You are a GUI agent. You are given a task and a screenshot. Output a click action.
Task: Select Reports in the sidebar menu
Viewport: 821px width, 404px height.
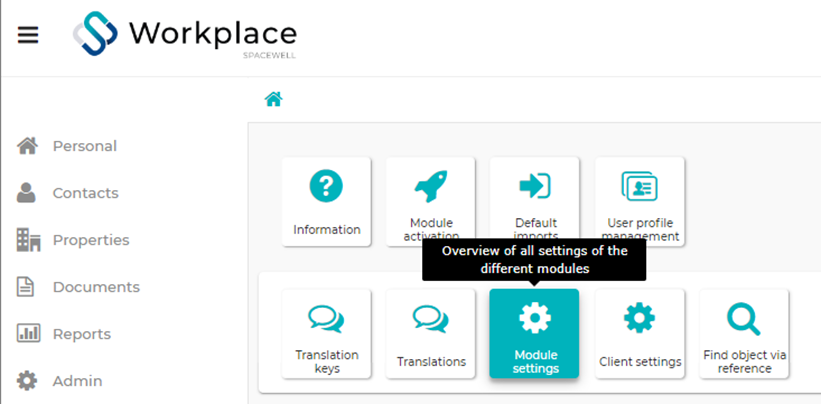pyautogui.click(x=82, y=334)
